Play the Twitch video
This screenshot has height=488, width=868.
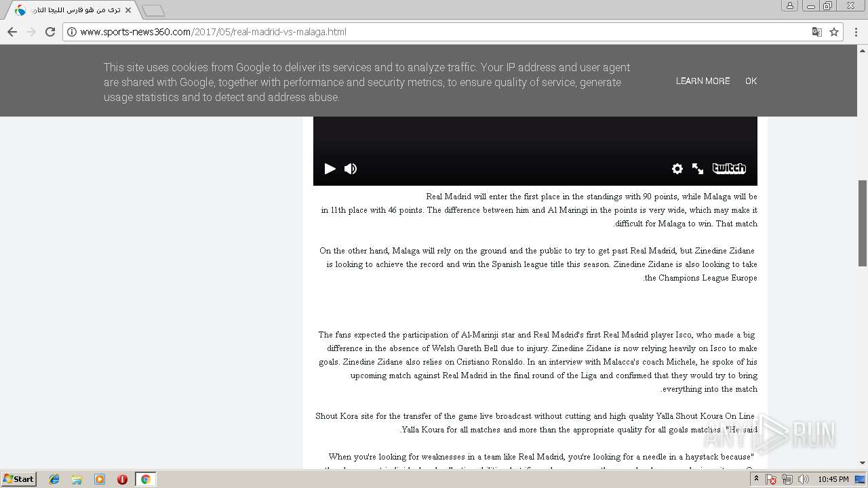(330, 169)
